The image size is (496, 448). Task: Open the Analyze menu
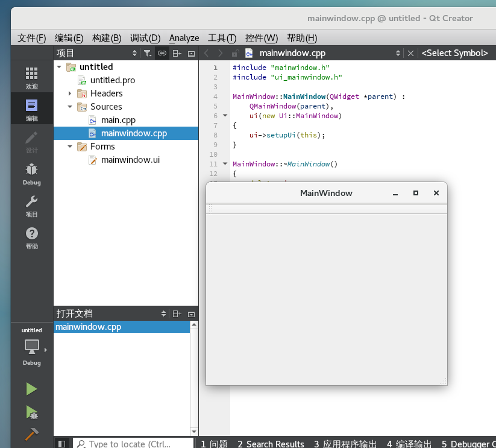coord(184,38)
